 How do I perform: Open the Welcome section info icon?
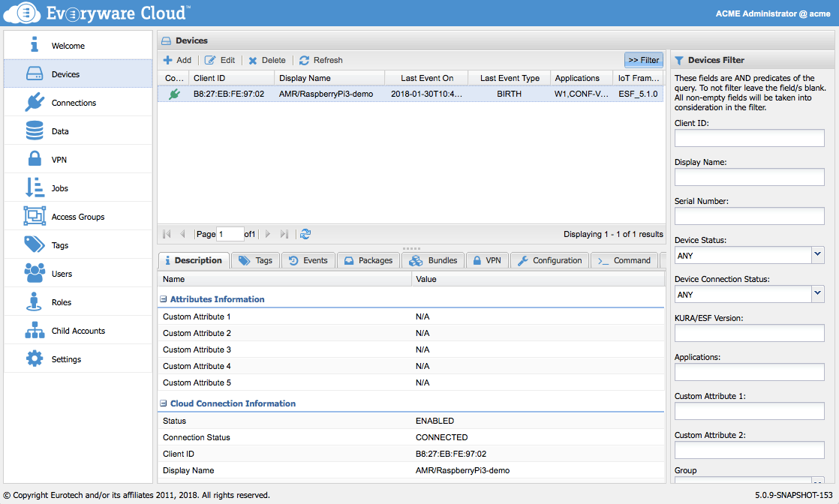pos(35,44)
